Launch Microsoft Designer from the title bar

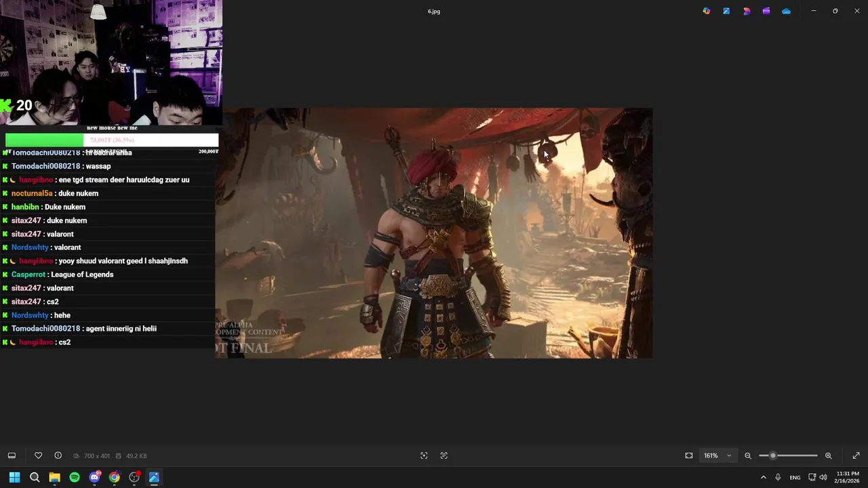click(x=747, y=11)
